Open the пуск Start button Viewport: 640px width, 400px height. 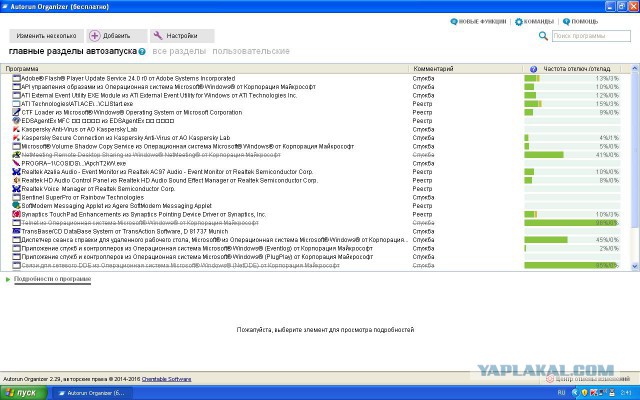point(24,393)
